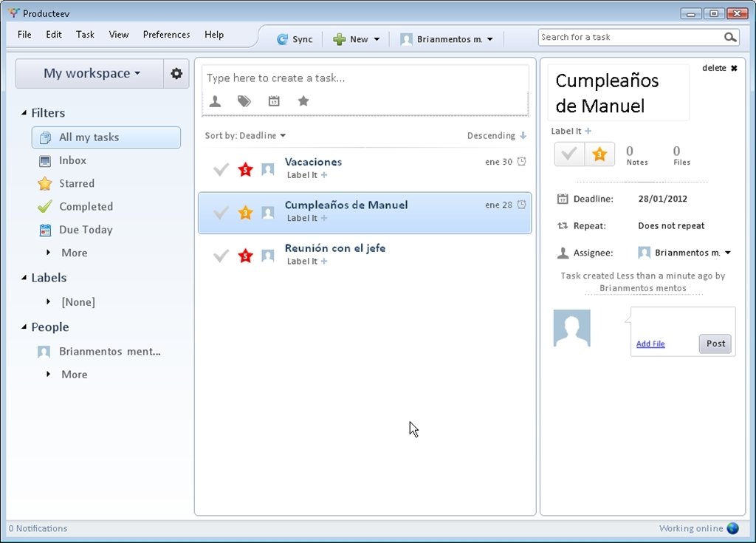Click the delete X icon

[734, 68]
